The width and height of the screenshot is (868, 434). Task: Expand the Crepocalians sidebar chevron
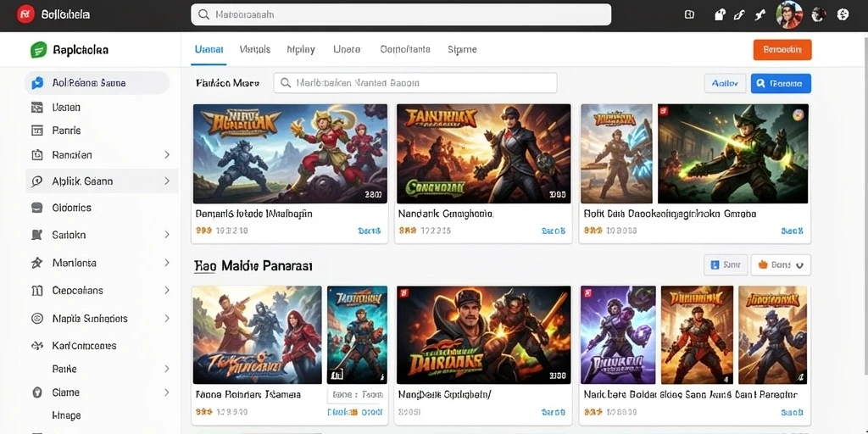pos(167,290)
